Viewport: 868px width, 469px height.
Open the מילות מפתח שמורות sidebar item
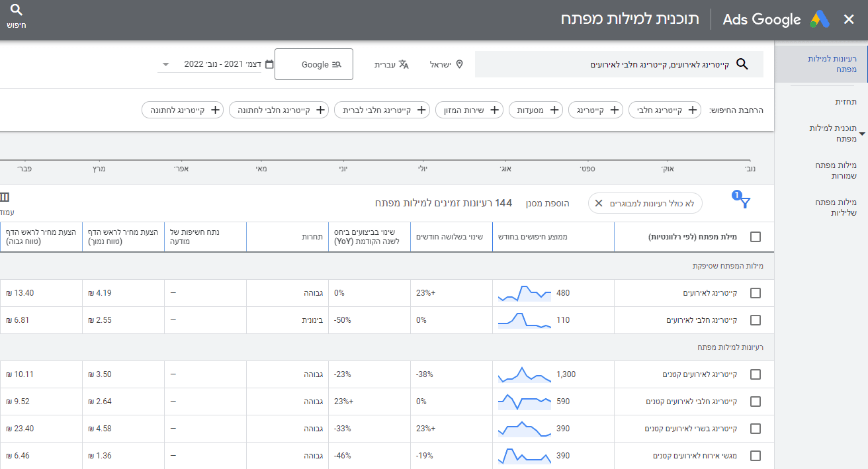pyautogui.click(x=836, y=171)
